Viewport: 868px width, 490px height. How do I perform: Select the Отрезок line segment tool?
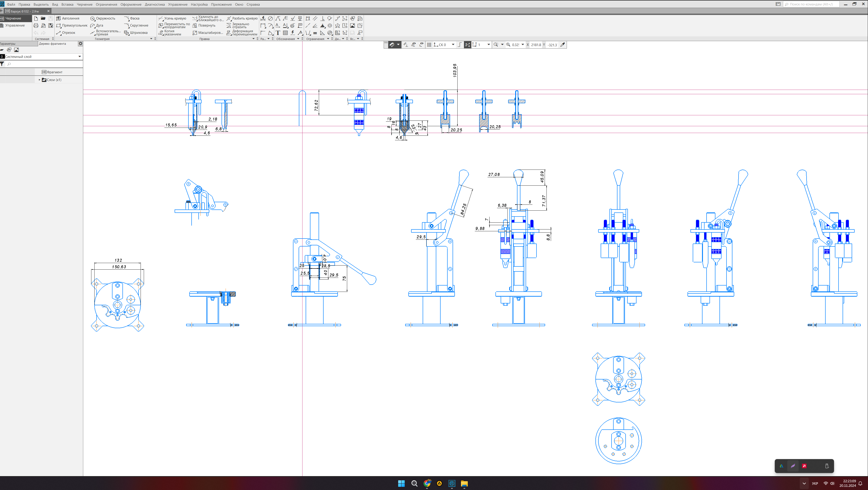click(x=66, y=33)
